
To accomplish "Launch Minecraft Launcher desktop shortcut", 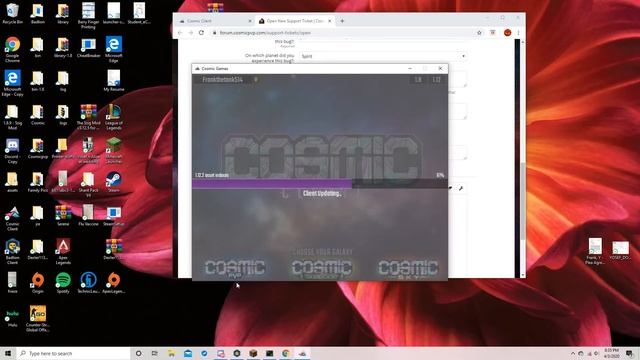I will [113, 150].
